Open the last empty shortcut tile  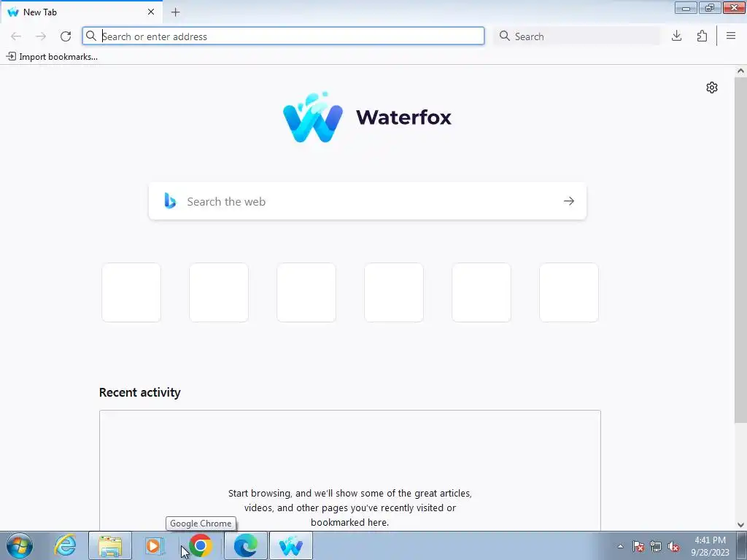569,292
